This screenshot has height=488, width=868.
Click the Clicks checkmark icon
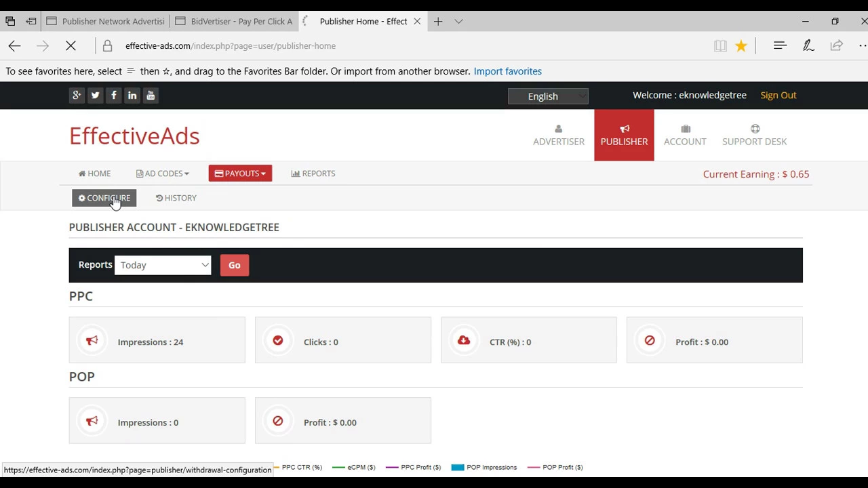click(x=278, y=340)
